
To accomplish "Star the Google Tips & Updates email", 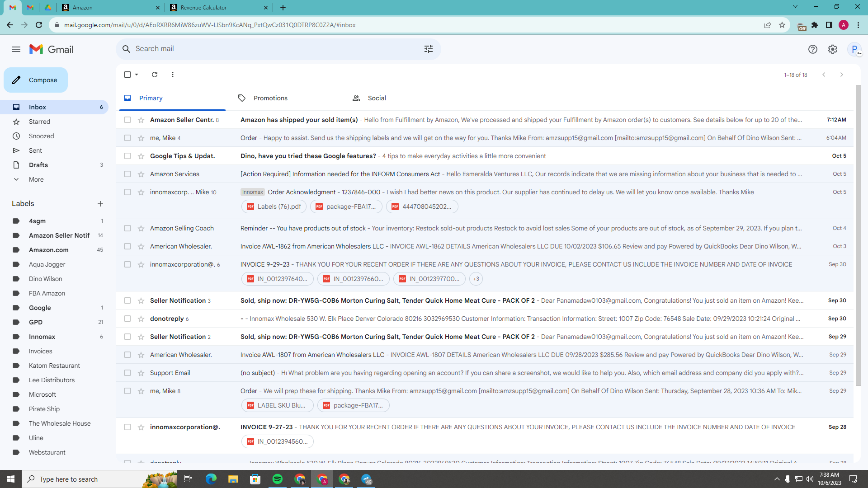I will (141, 156).
